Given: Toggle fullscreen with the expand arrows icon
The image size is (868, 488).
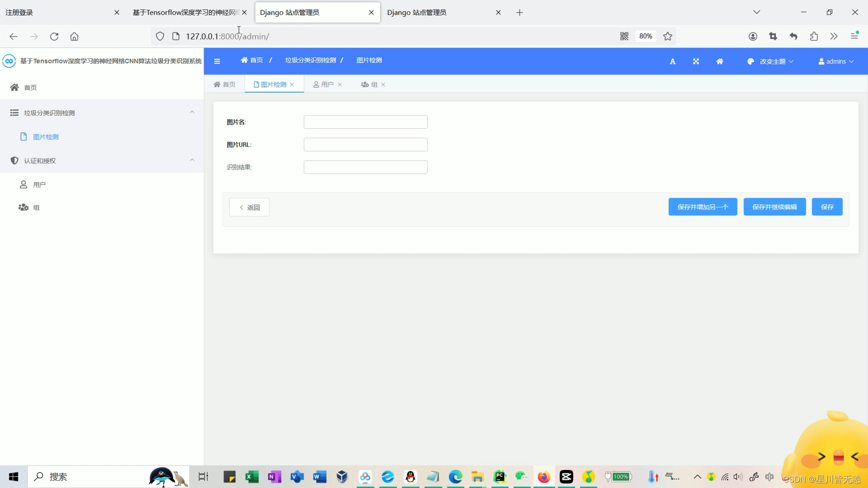Looking at the screenshot, I should point(696,61).
